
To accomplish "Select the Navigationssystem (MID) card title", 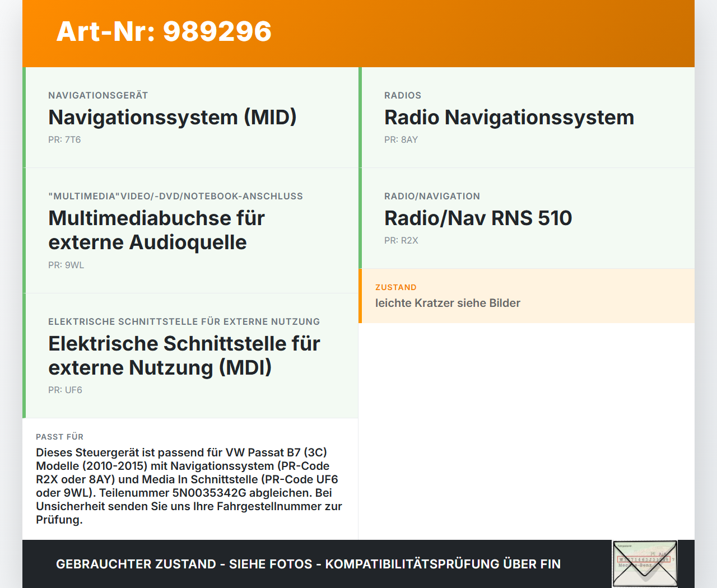I will point(172,117).
